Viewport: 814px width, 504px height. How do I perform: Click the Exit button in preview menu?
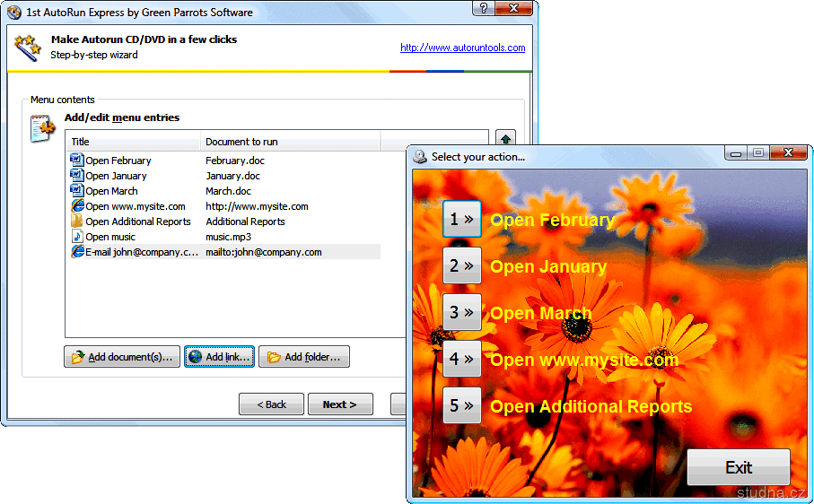tap(738, 467)
